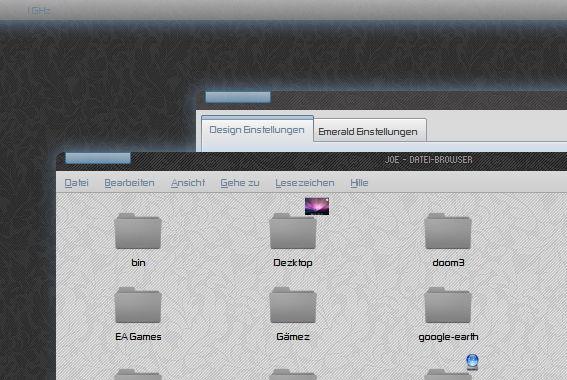Select the bin folder label

(x=138, y=263)
